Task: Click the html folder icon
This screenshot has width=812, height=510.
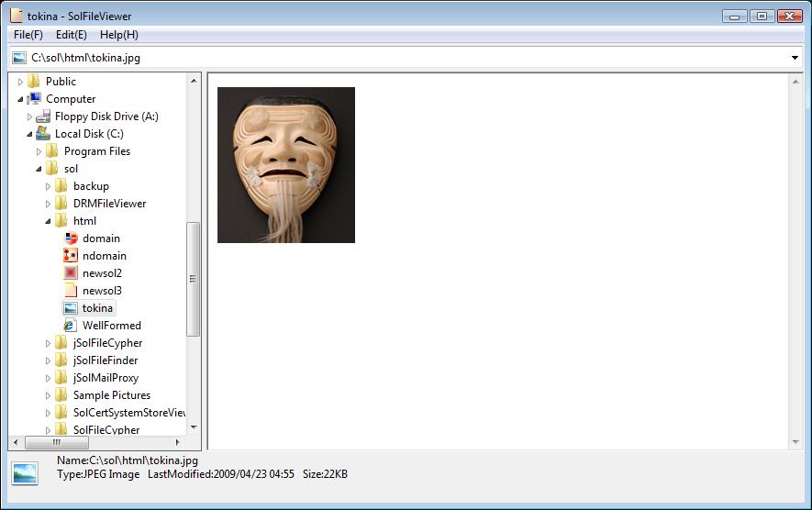Action: tap(61, 220)
